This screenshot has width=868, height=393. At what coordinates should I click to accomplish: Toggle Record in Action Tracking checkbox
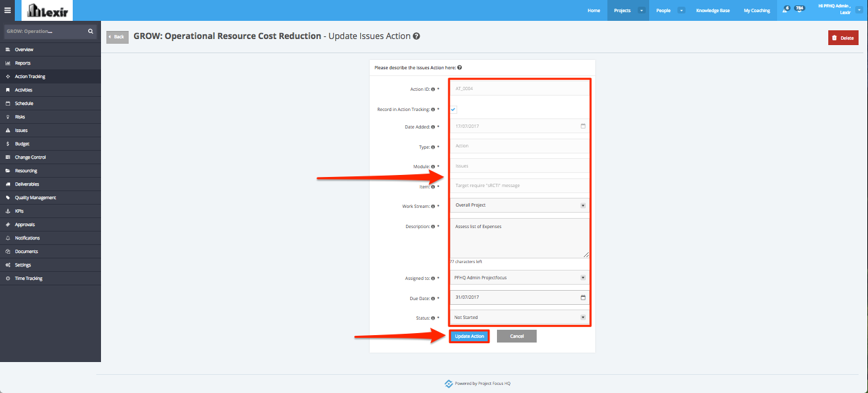(x=454, y=109)
